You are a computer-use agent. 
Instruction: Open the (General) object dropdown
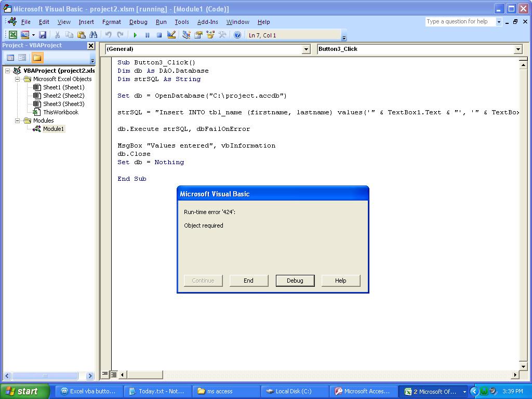[x=306, y=49]
